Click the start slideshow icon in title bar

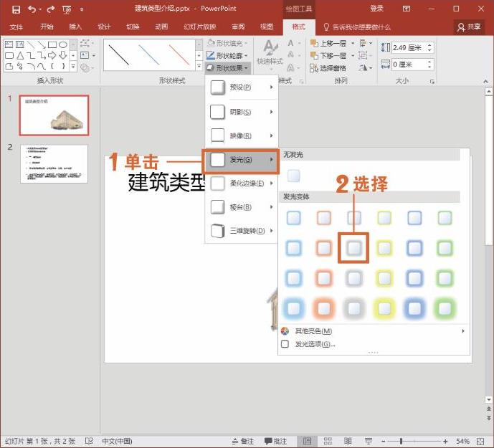click(x=67, y=10)
